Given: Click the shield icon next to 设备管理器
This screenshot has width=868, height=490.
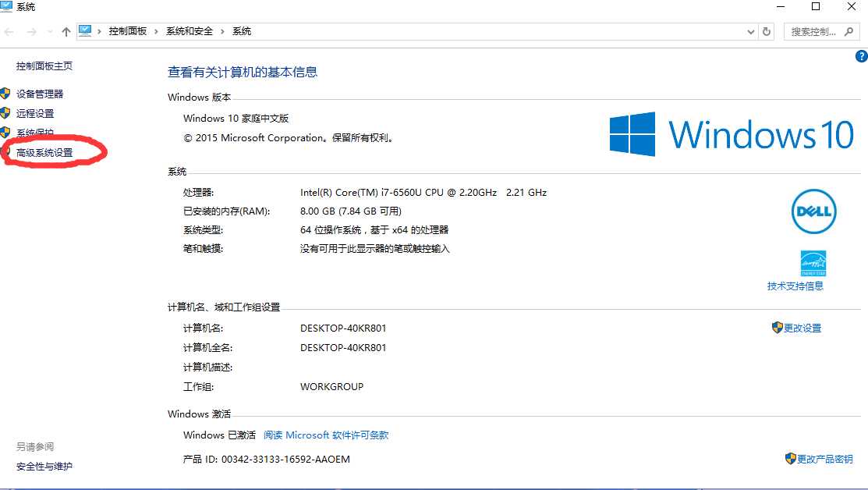Looking at the screenshot, I should tap(5, 94).
